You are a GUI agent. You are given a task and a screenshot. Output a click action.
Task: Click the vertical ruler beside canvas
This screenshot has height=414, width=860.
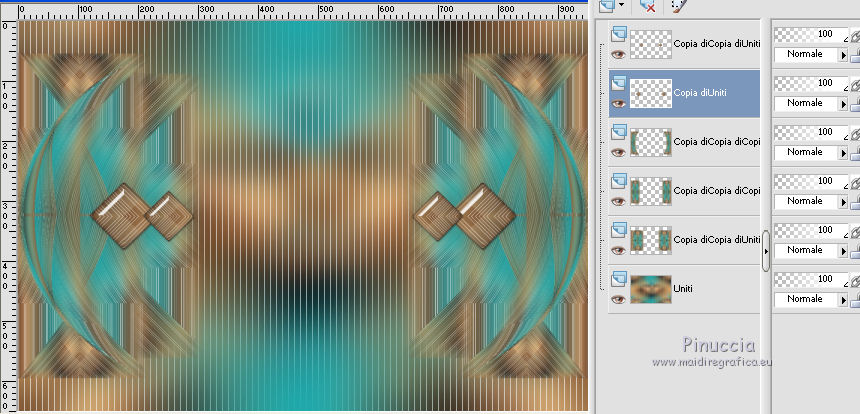pos(9,215)
